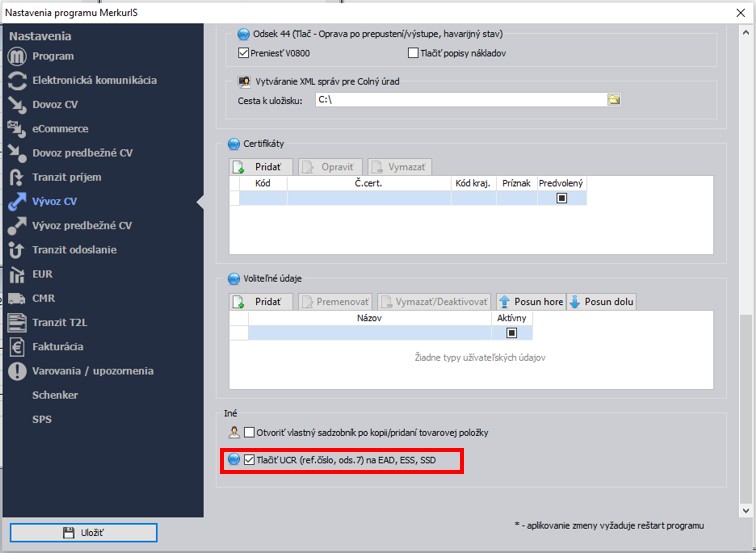Image resolution: width=756 pixels, height=553 pixels.
Task: Click the Kód kraj. column header
Action: coord(473,183)
